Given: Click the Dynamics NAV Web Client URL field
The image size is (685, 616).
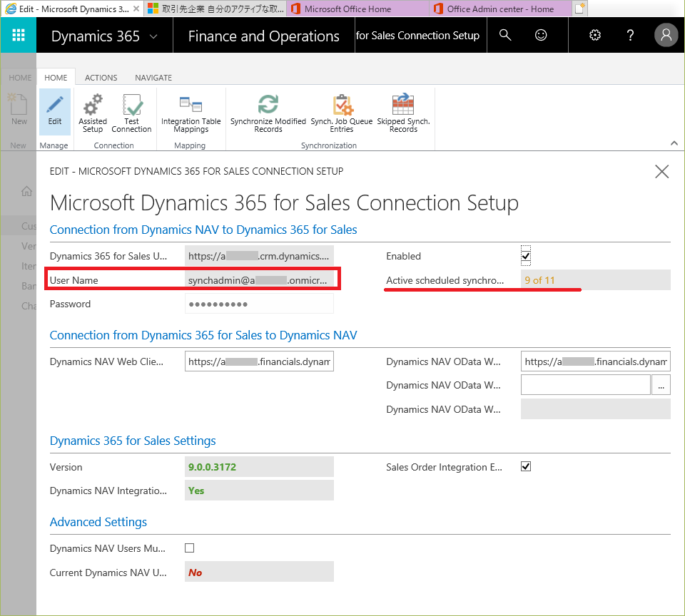Looking at the screenshot, I should pyautogui.click(x=259, y=361).
